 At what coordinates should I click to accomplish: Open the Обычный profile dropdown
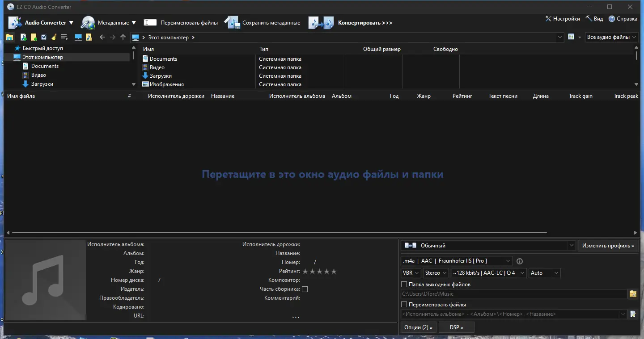[x=488, y=246]
